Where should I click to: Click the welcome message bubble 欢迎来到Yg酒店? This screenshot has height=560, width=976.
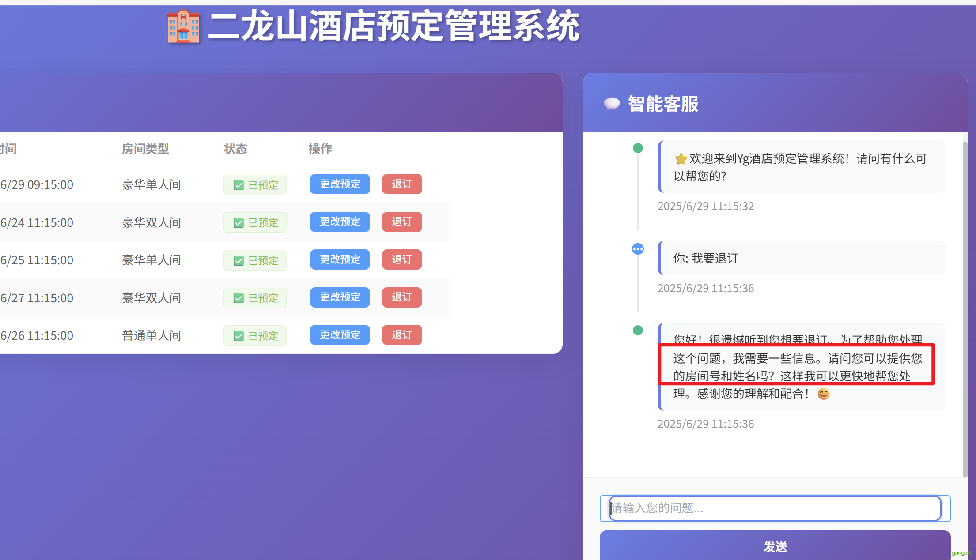click(802, 166)
